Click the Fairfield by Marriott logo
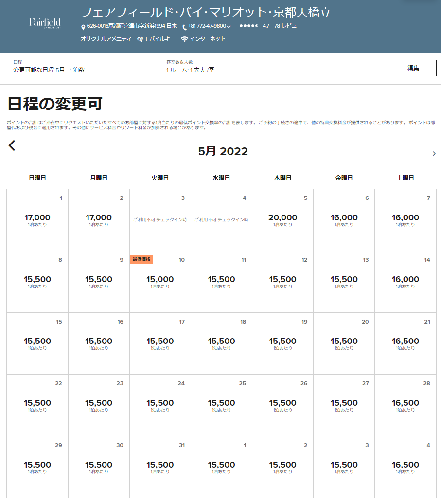Image resolution: width=441 pixels, height=504 pixels. tap(45, 23)
